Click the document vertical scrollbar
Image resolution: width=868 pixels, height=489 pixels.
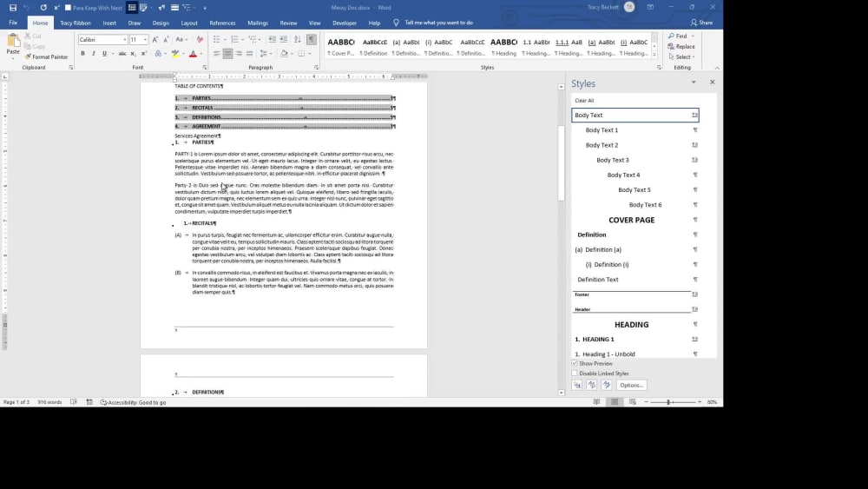[x=561, y=162]
